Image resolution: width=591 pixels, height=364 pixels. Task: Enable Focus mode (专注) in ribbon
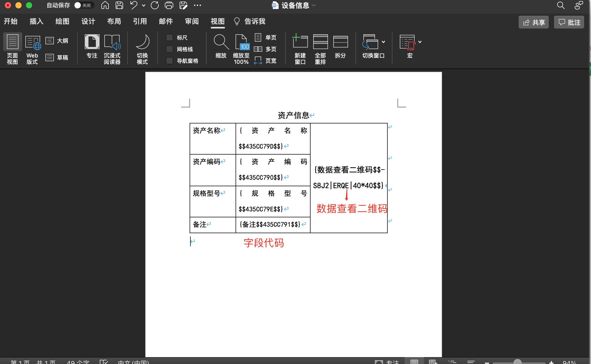pos(92,46)
